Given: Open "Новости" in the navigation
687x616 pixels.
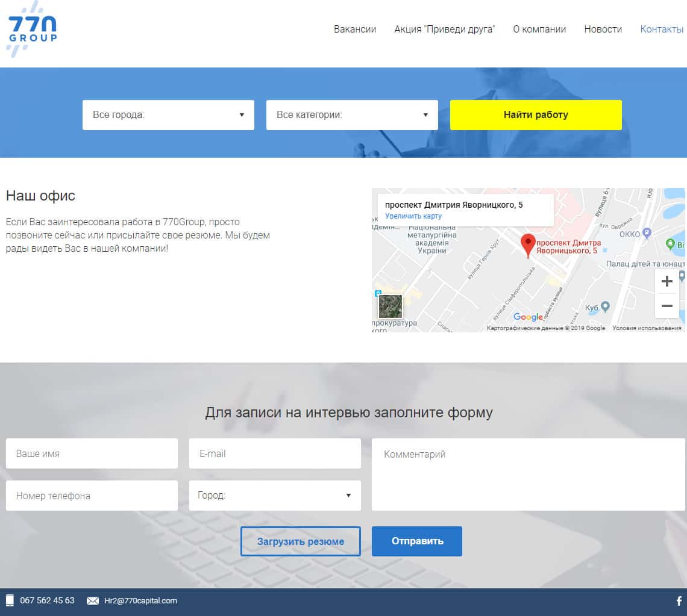Looking at the screenshot, I should coord(603,29).
